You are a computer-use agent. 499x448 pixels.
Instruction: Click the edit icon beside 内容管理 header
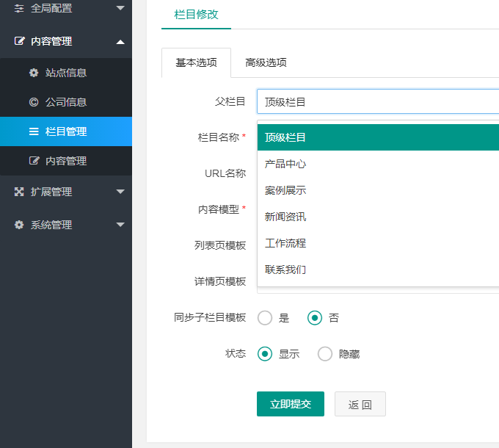click(20, 42)
